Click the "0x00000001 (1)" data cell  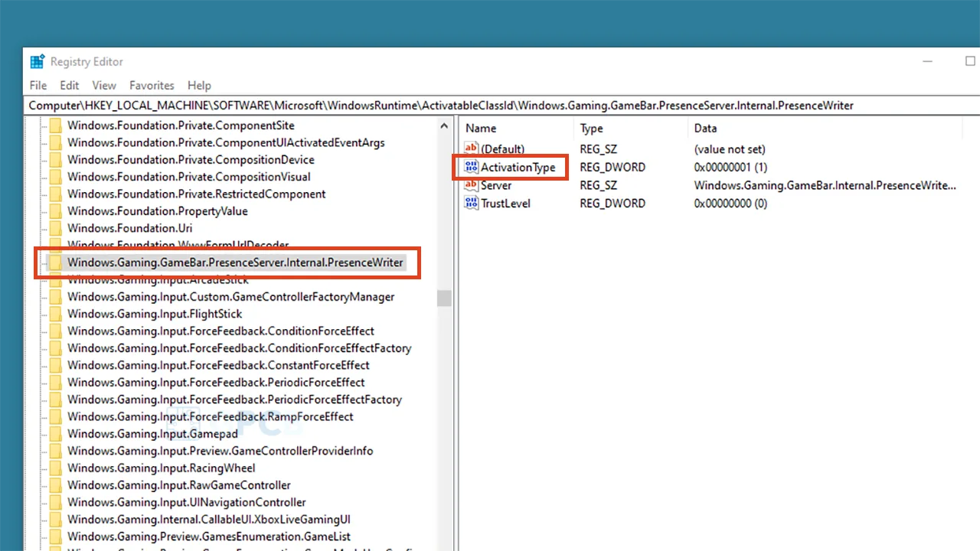pos(730,168)
